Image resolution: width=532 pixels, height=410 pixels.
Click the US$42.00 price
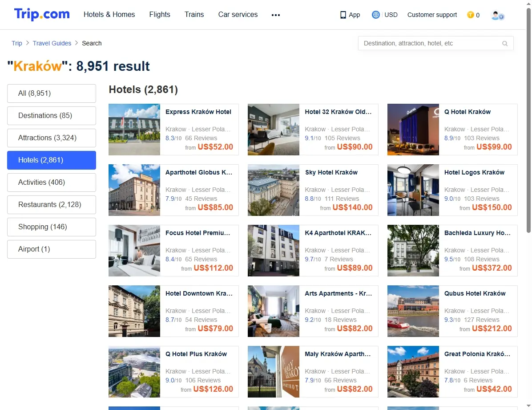(494, 389)
